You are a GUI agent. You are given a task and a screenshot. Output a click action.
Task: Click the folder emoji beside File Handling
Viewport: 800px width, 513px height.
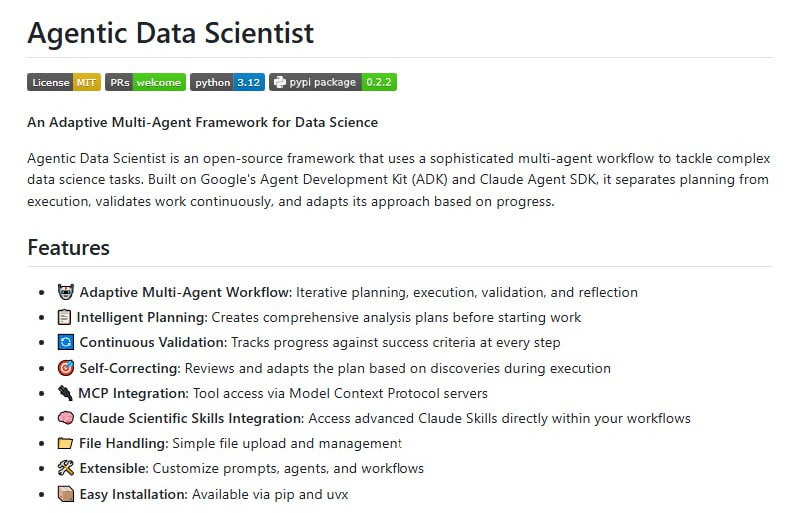click(x=66, y=443)
